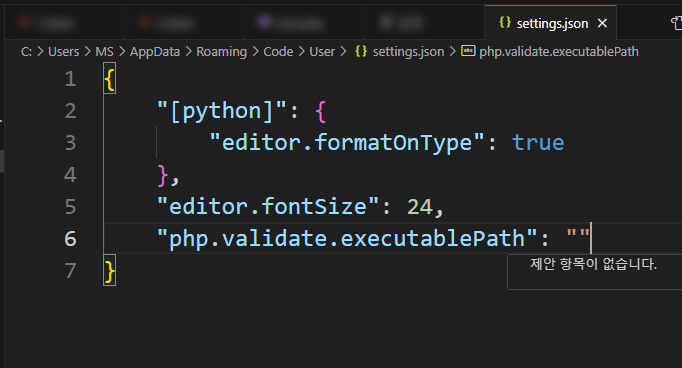Switch to the blurred tab with purple icon

304,23
